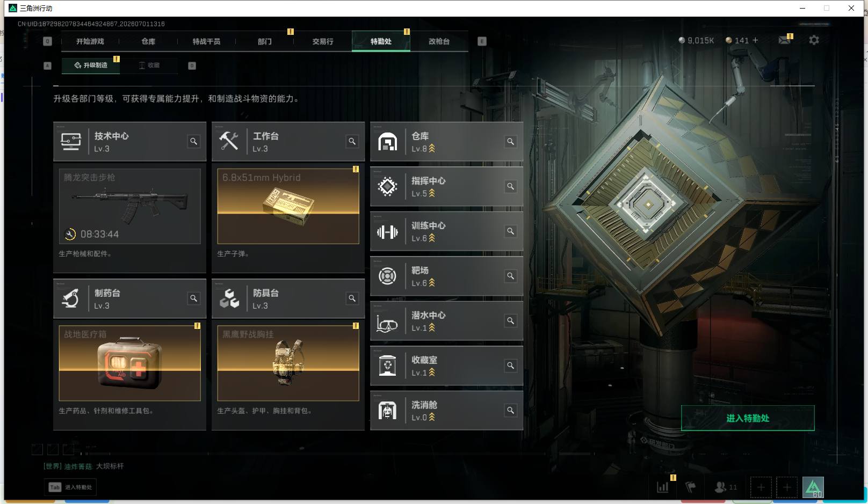Add currency with plus beside 141
Screen dimensions: 868x504
pyautogui.click(x=755, y=40)
